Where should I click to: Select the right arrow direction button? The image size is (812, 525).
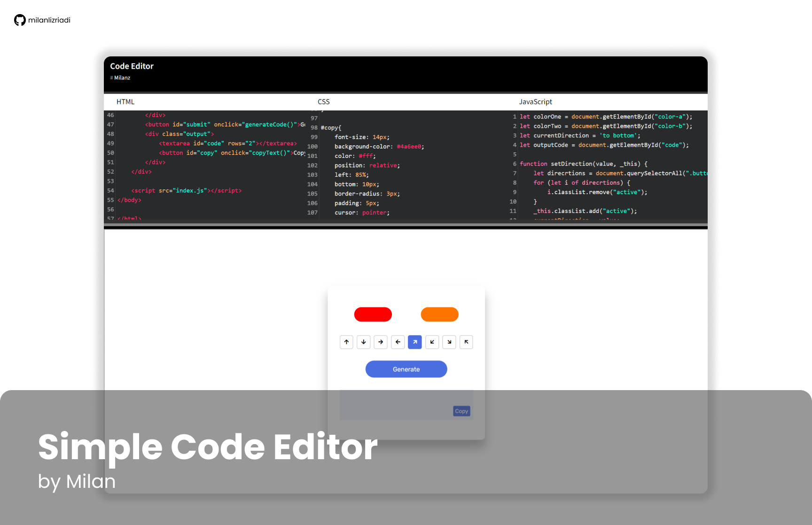click(x=381, y=342)
